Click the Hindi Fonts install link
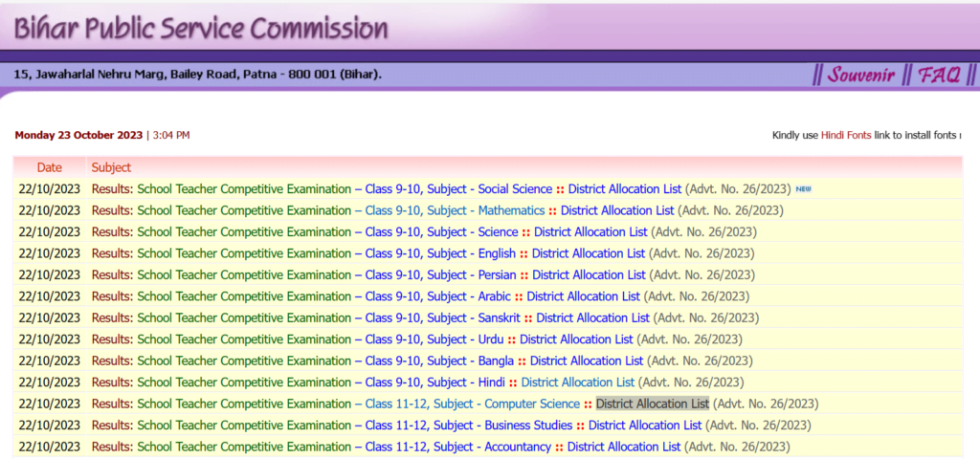The image size is (980, 459). pyautogui.click(x=846, y=135)
